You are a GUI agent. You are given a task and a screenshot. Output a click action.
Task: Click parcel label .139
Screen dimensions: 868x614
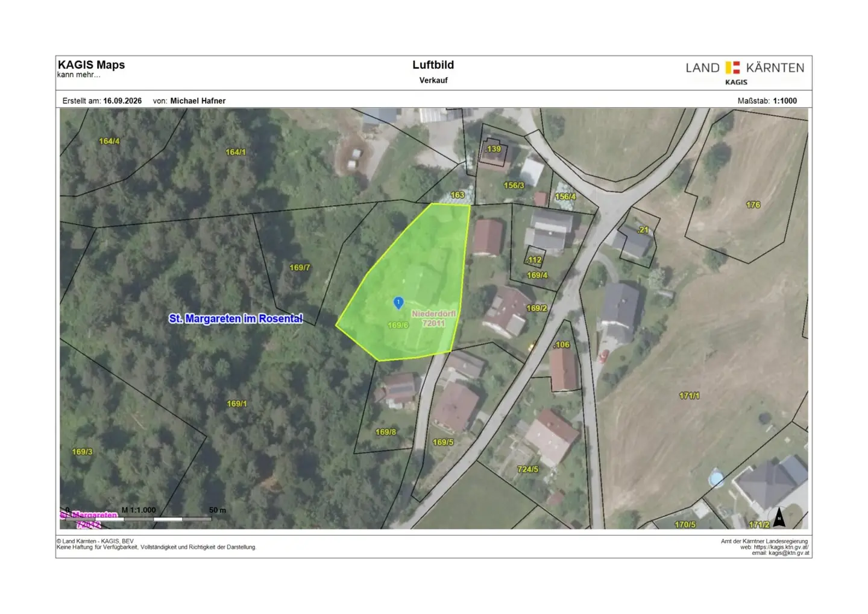pos(493,149)
